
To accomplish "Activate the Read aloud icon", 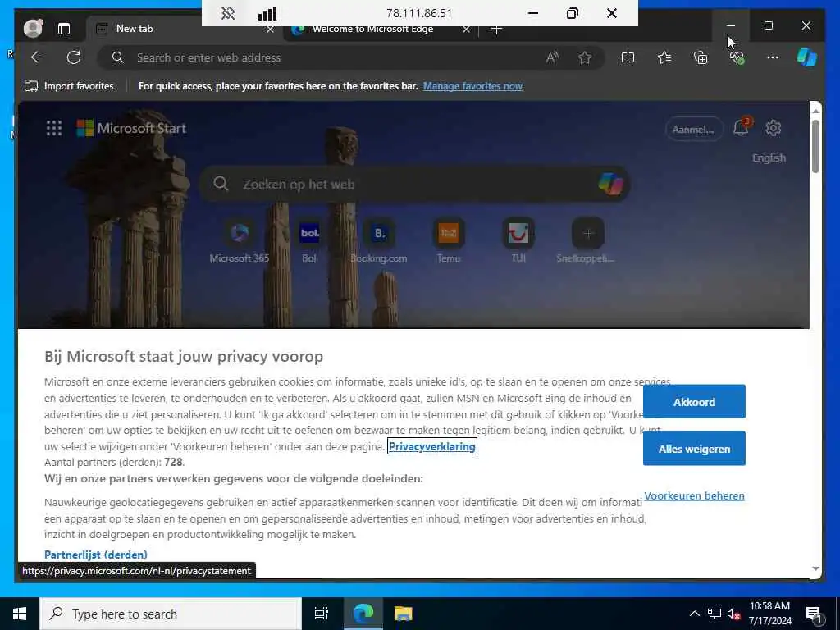I will click(552, 58).
